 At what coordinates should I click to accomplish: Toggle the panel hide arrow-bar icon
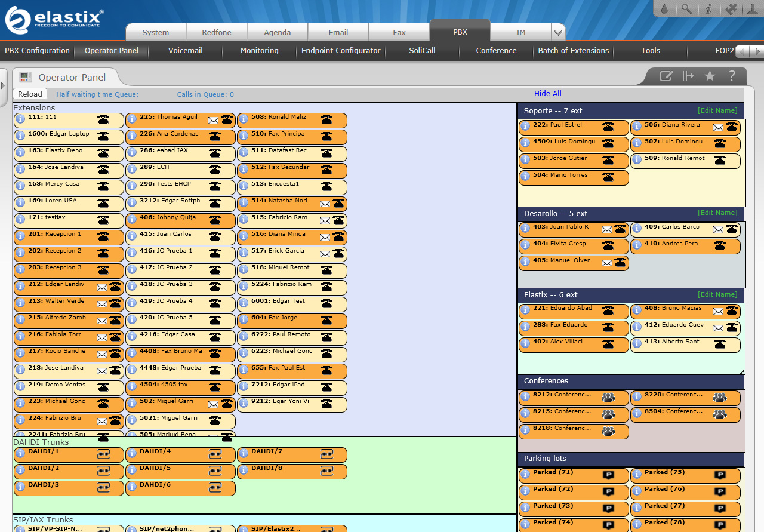[688, 76]
